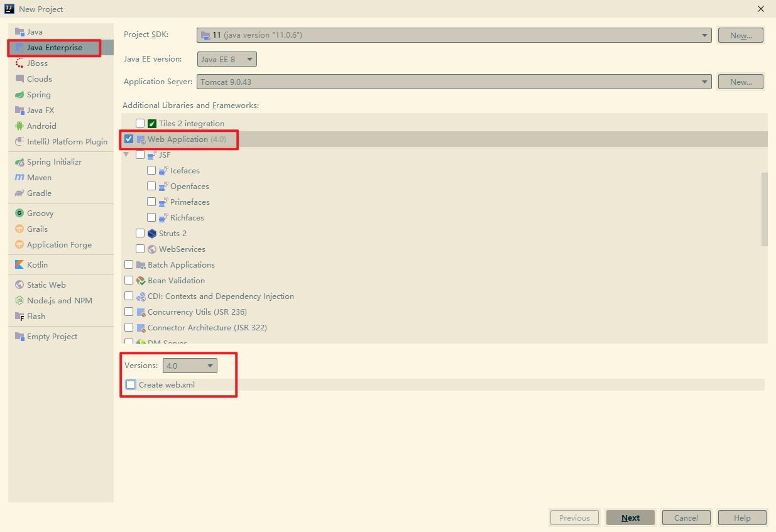
Task: Click the Flash icon
Action: coord(19,316)
